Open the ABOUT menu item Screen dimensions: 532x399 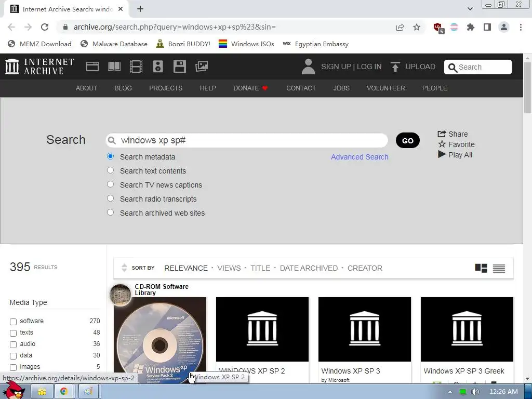point(86,88)
